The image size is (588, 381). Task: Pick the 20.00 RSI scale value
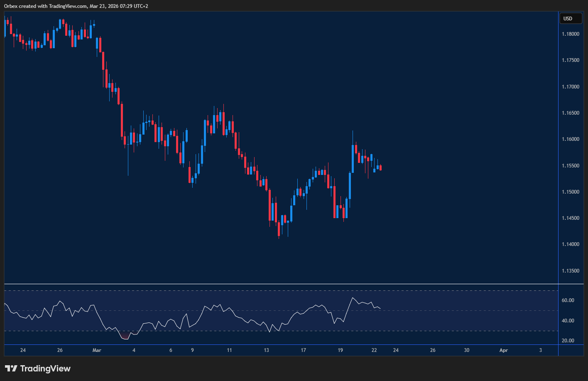tap(568, 341)
